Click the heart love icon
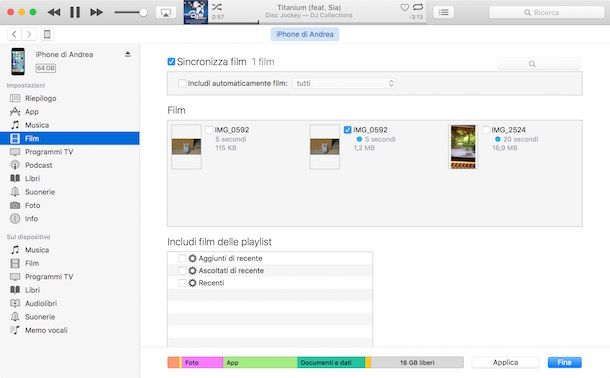Screen dimensions: 610x378 click(x=405, y=7)
